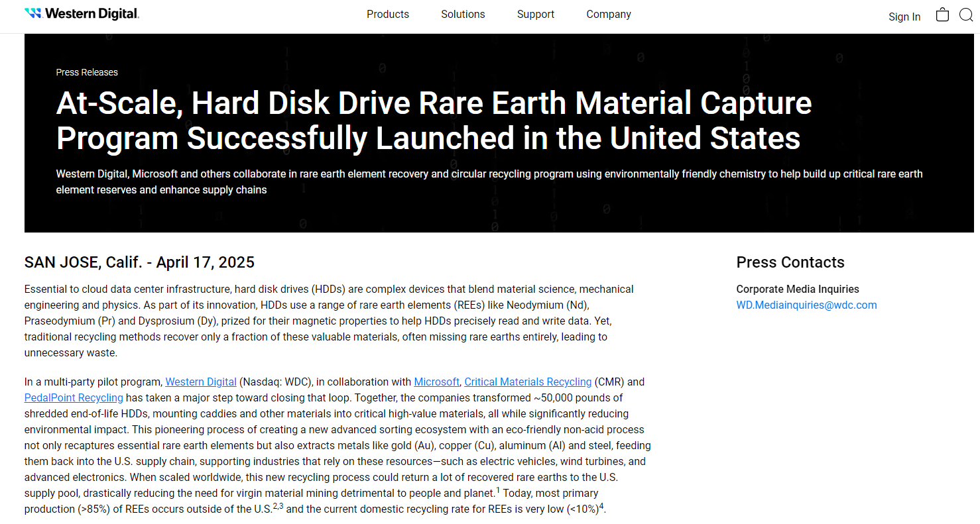The width and height of the screenshot is (980, 524).
Task: Click footnote 1 after "people and planet."
Action: click(498, 490)
